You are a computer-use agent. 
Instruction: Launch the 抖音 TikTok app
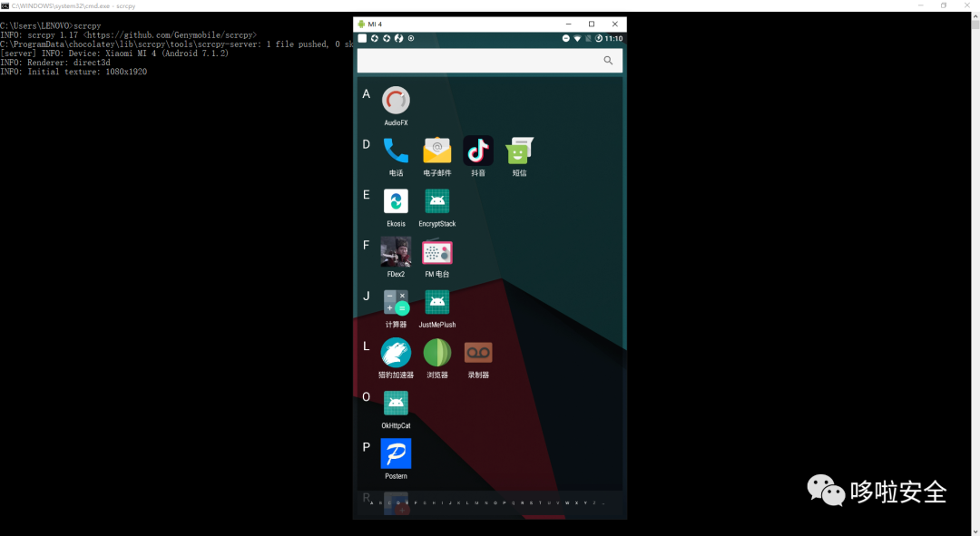coord(478,156)
